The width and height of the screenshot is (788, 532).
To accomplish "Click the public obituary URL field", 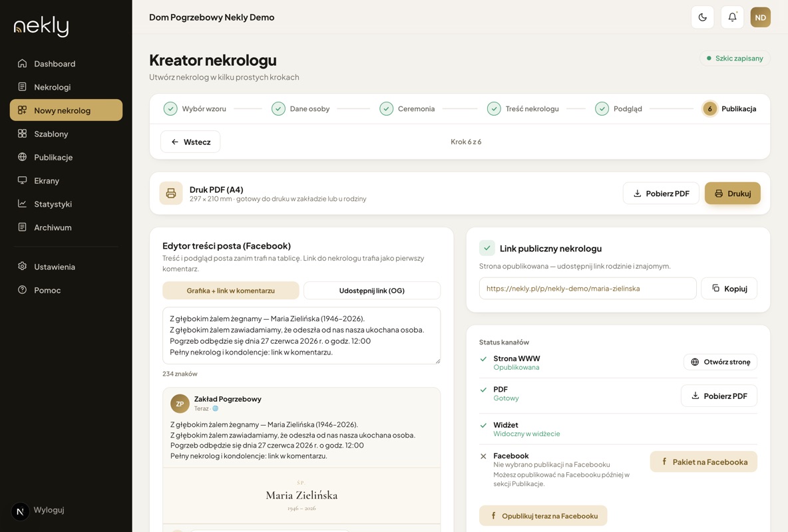I will tap(588, 289).
